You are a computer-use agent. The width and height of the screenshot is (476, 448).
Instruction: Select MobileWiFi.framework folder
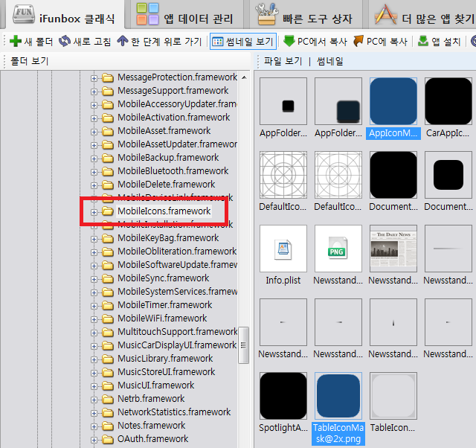coord(162,318)
